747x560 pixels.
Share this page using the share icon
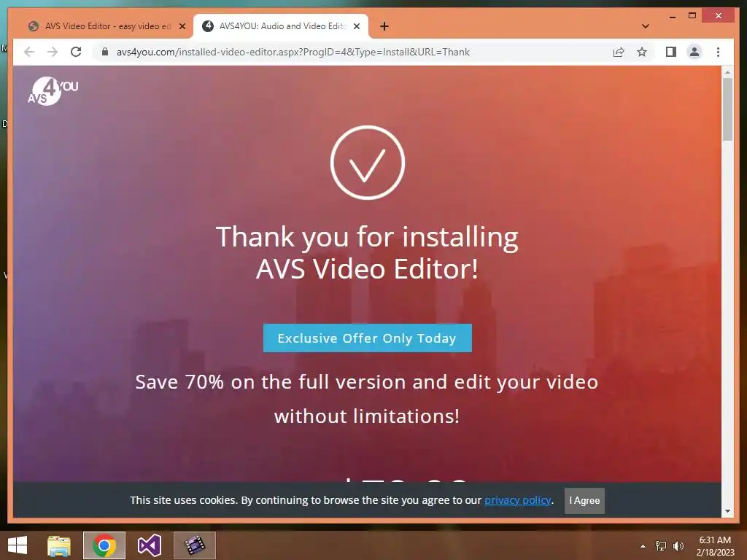click(619, 52)
